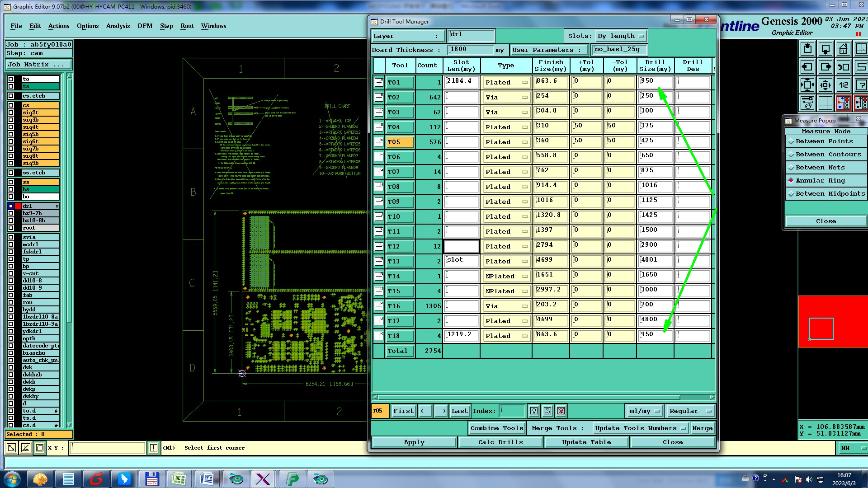Open Excel from the Windows taskbar
Viewport: 868px width, 488px height.
click(179, 479)
